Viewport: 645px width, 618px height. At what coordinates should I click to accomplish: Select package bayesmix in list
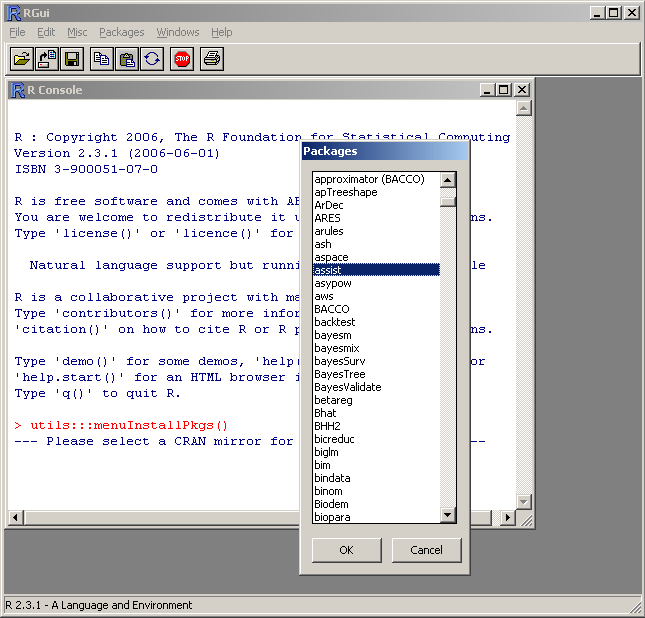[x=376, y=348]
